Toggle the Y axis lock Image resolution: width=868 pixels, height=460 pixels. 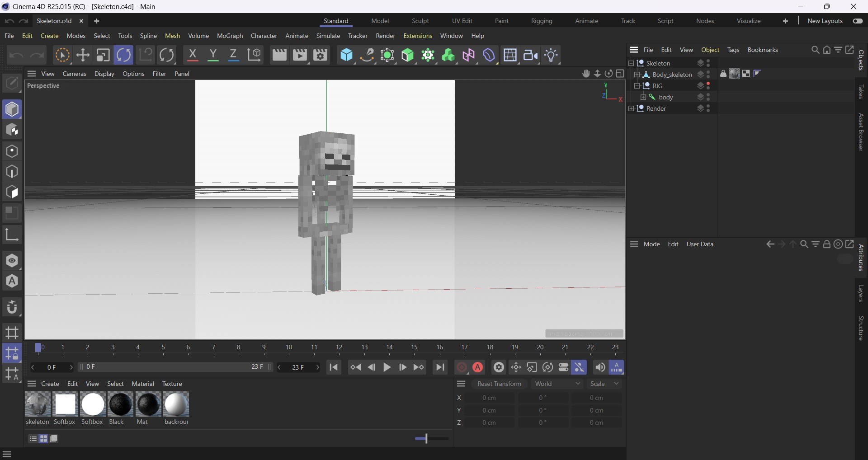pyautogui.click(x=213, y=55)
